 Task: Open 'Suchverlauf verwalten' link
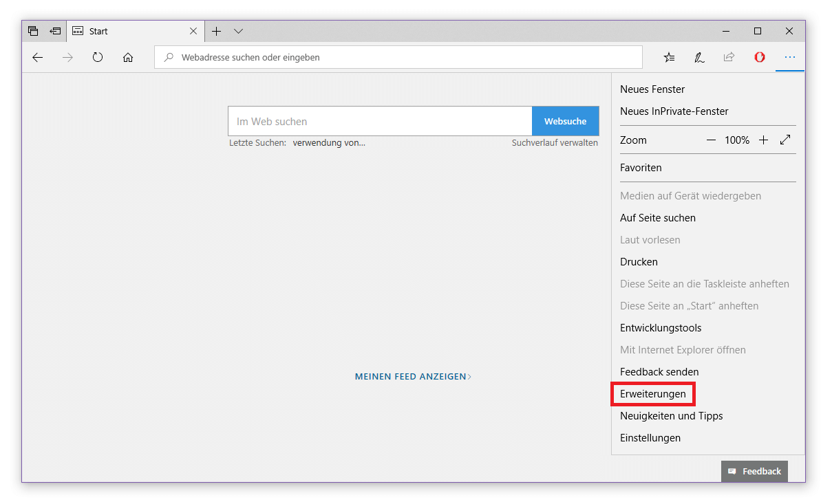[x=555, y=143]
